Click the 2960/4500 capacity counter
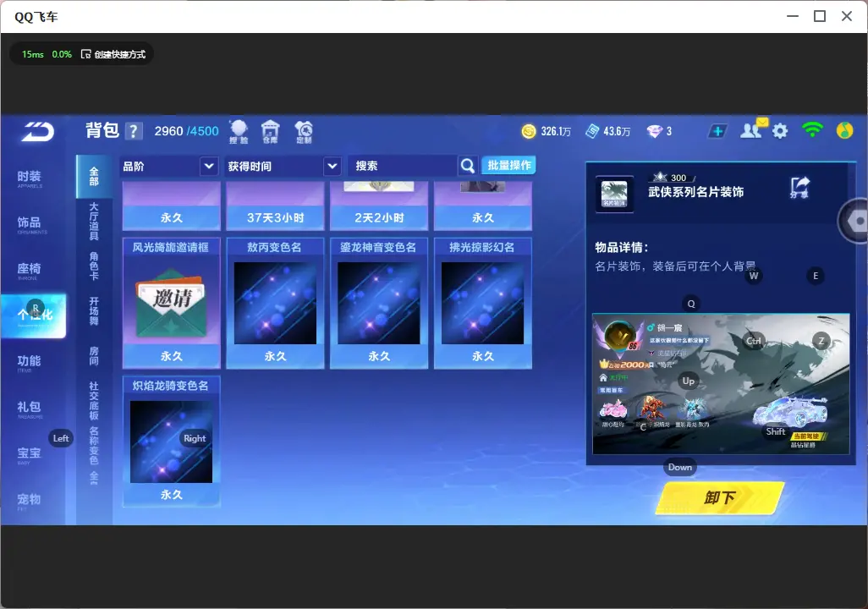Viewport: 868px width, 609px height. pos(187,131)
